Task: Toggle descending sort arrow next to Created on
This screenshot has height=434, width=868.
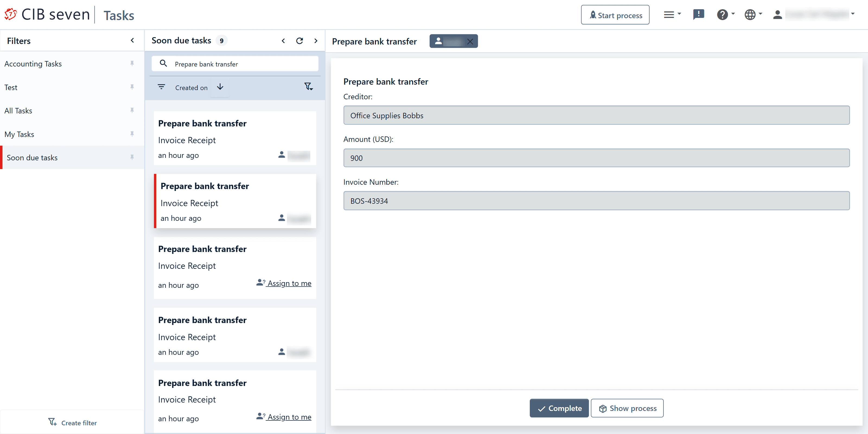Action: click(220, 87)
